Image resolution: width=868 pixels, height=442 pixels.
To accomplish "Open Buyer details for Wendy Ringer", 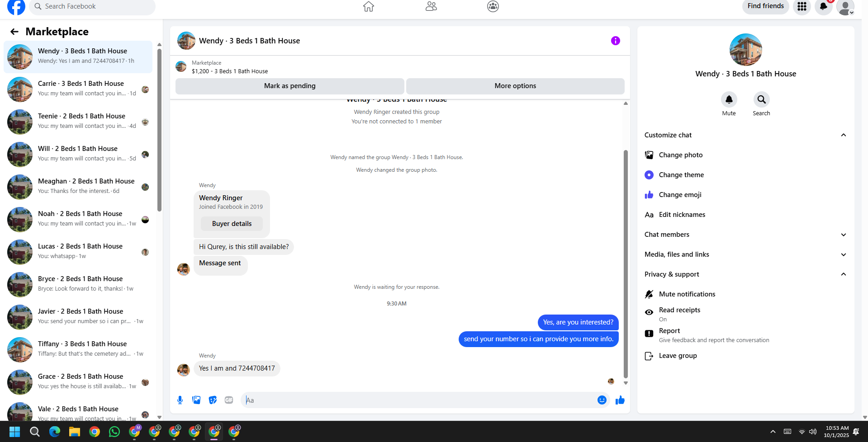I will 232,224.
